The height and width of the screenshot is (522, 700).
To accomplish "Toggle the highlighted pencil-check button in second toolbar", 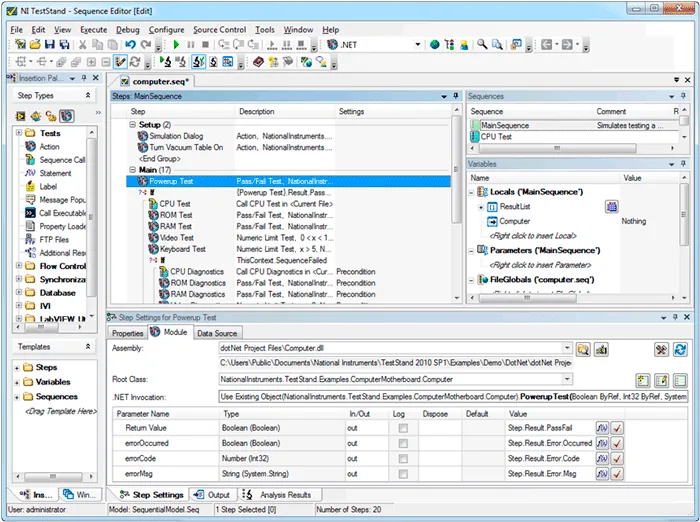I will coord(120,62).
